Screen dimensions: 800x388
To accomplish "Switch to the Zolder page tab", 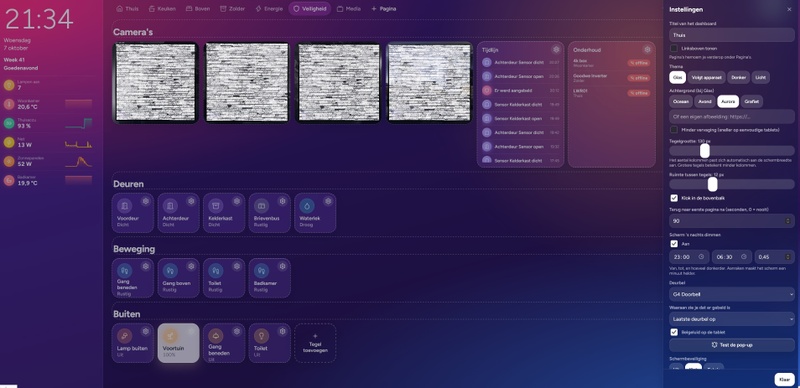I will click(x=233, y=9).
